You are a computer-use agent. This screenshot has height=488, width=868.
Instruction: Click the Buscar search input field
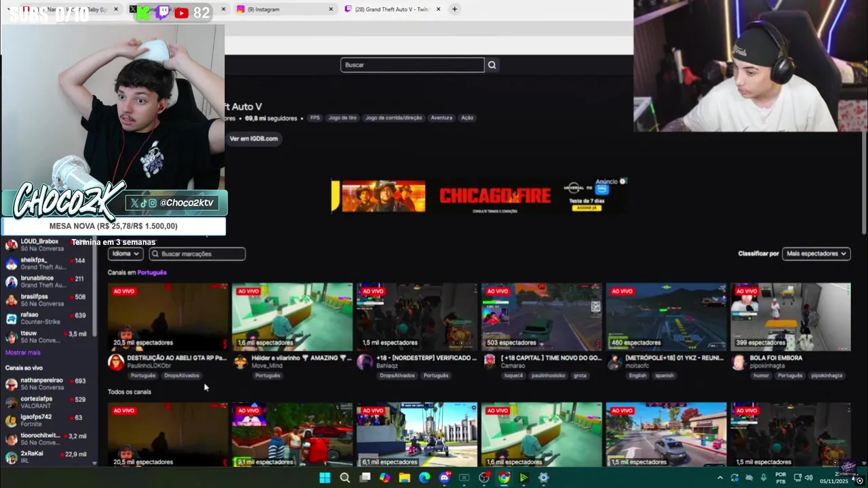point(412,65)
